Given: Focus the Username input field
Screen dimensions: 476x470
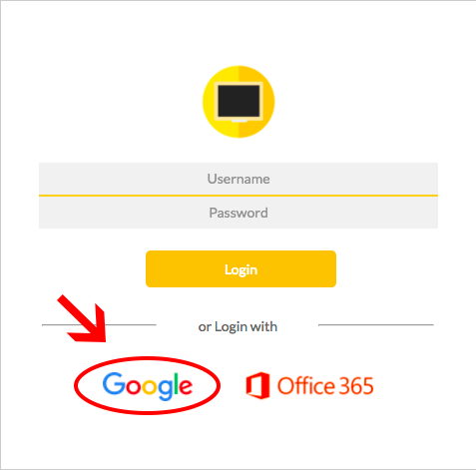Looking at the screenshot, I should (x=238, y=179).
